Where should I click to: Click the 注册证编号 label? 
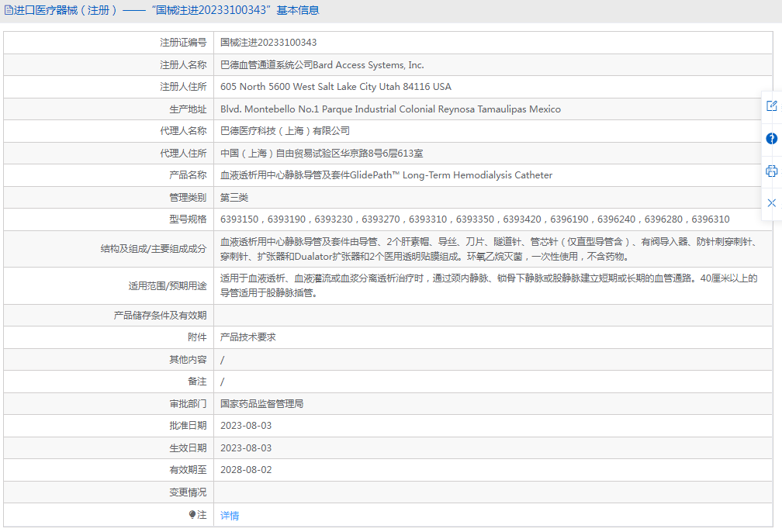[183, 43]
